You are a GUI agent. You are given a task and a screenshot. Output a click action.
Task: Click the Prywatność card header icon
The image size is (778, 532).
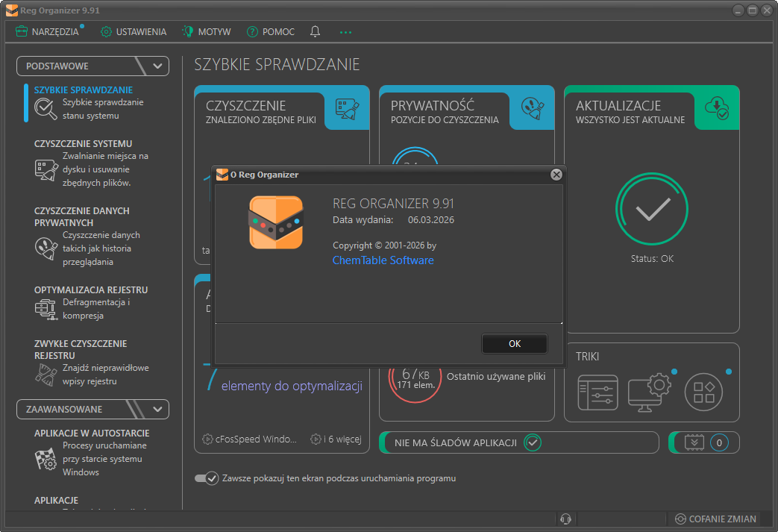tap(533, 108)
